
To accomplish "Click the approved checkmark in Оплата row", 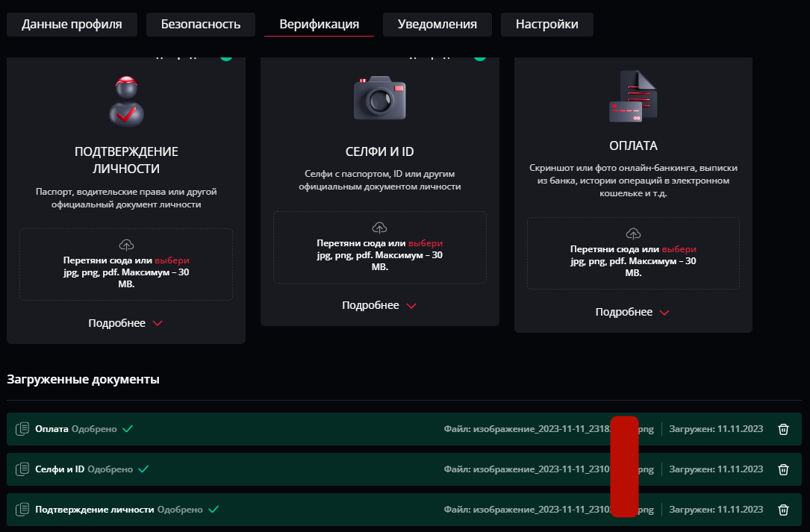I will 128,429.
